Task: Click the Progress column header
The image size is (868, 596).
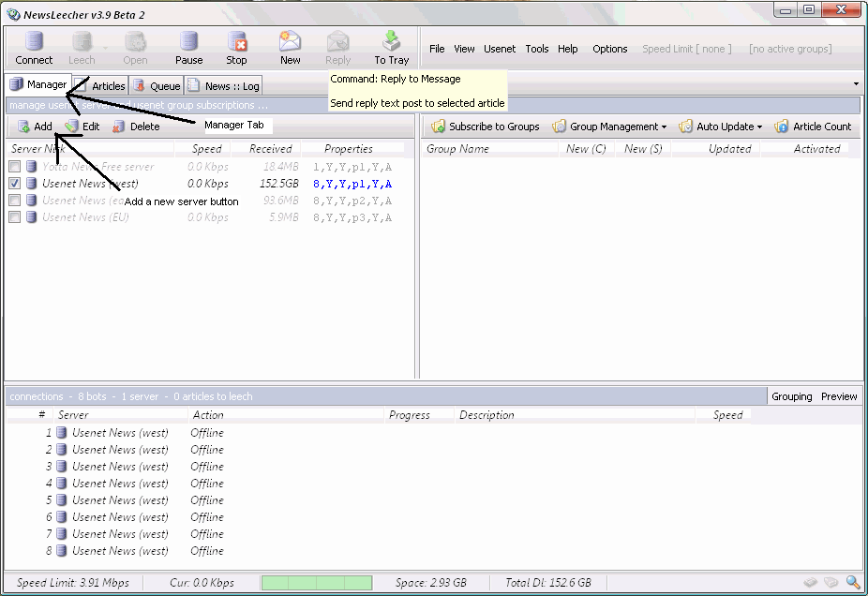Action: (420, 414)
